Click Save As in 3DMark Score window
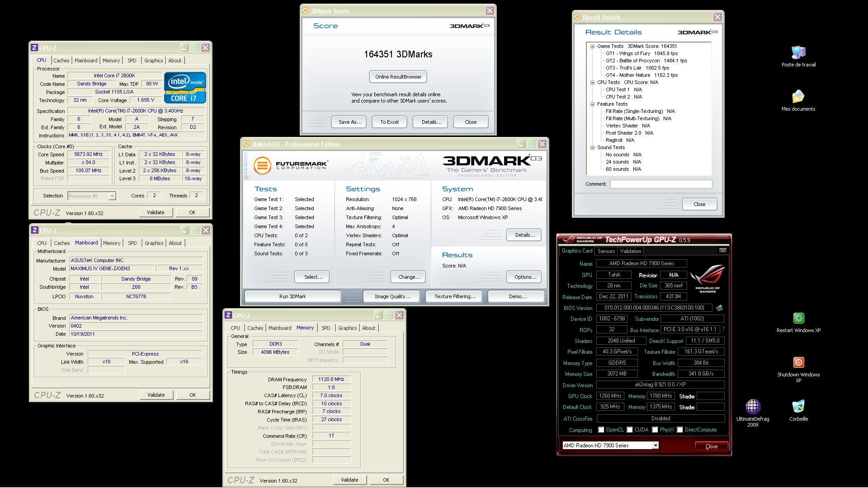 (x=350, y=122)
